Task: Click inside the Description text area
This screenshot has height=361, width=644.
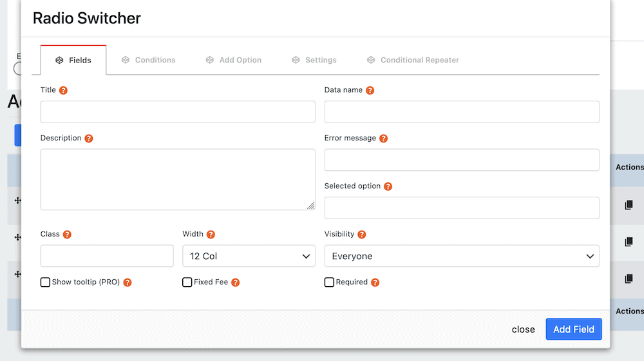Action: point(178,179)
